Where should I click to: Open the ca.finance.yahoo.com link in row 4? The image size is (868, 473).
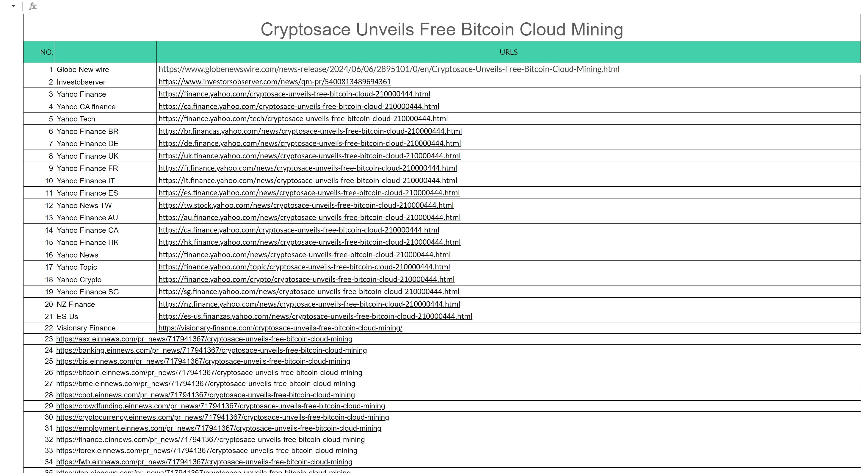tap(299, 107)
